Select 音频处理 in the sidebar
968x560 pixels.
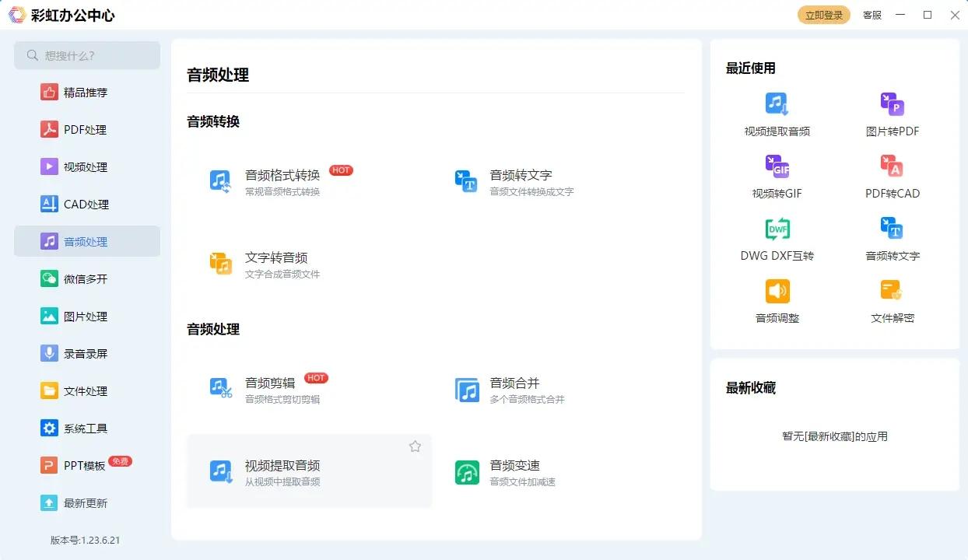(x=87, y=241)
